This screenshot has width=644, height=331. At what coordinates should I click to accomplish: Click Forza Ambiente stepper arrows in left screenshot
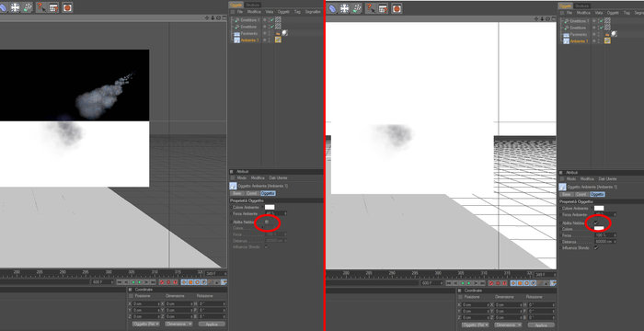tap(285, 214)
